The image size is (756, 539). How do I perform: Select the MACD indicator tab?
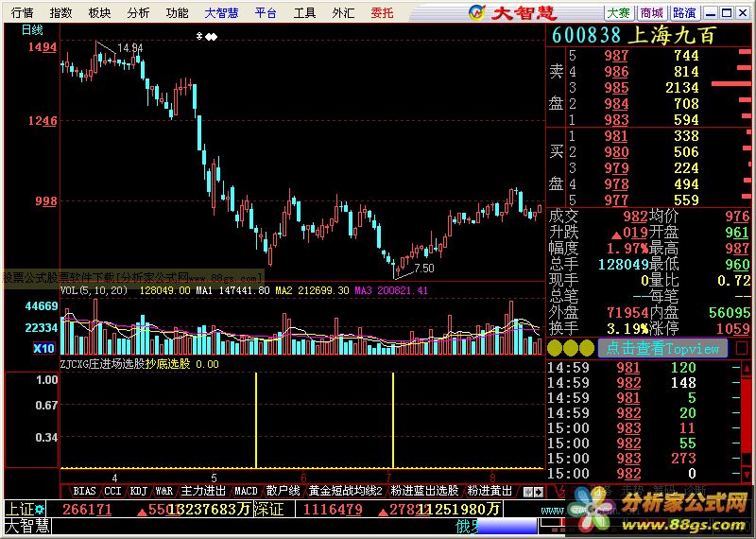(x=246, y=491)
